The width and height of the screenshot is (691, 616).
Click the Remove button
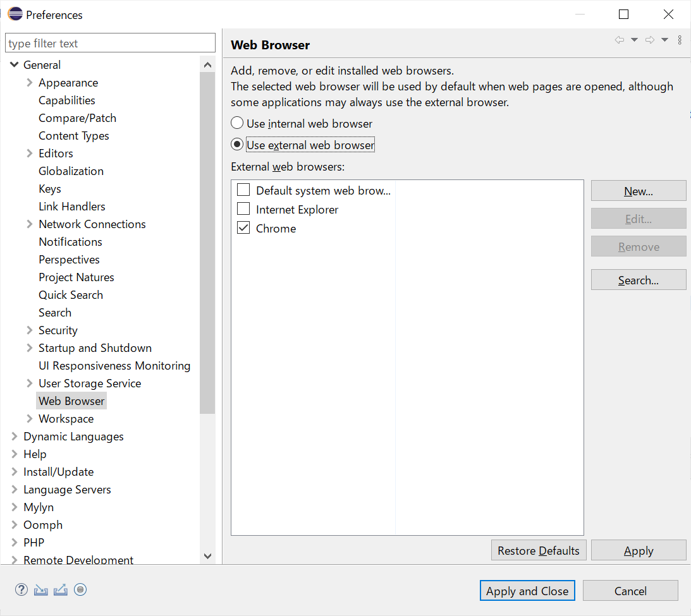(x=639, y=246)
